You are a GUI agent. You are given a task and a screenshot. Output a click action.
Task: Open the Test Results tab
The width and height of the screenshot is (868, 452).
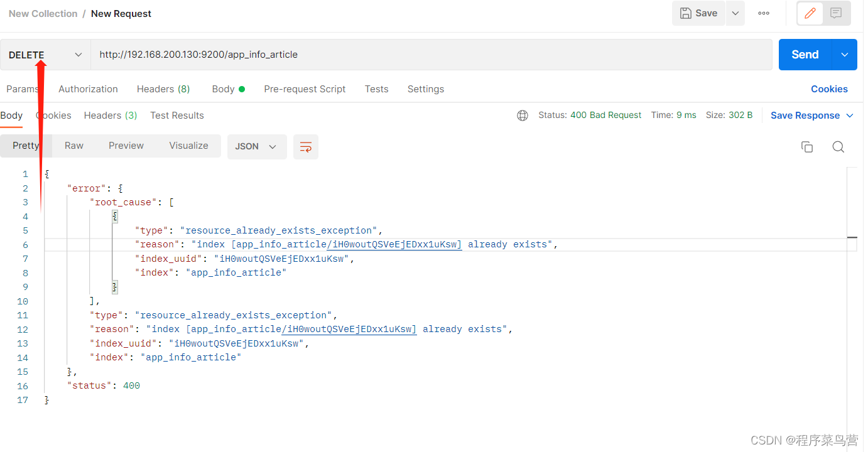pos(177,116)
